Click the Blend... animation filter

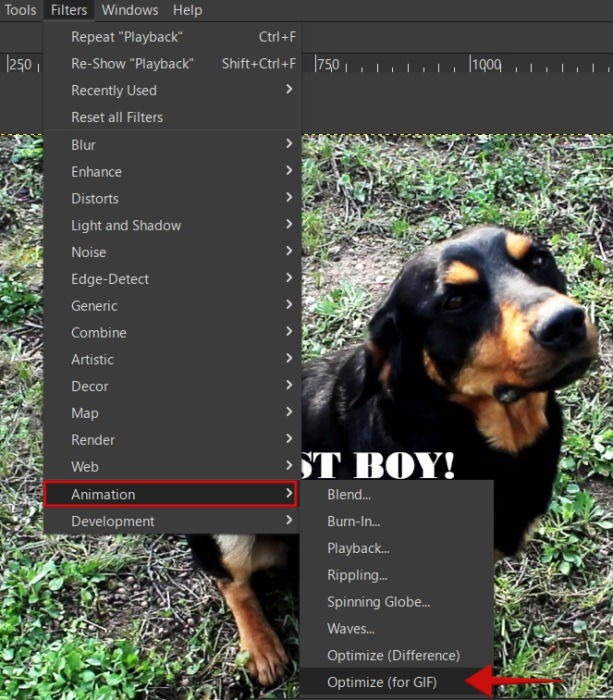pyautogui.click(x=349, y=494)
